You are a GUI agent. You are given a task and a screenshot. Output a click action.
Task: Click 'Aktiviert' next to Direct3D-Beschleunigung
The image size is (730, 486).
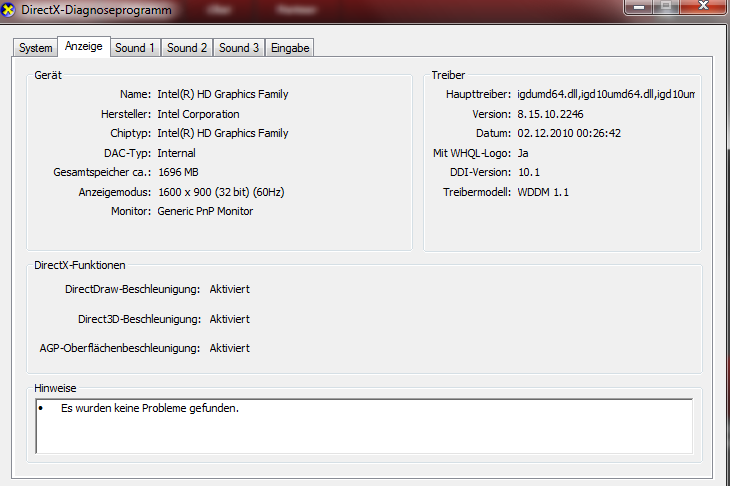pos(230,319)
